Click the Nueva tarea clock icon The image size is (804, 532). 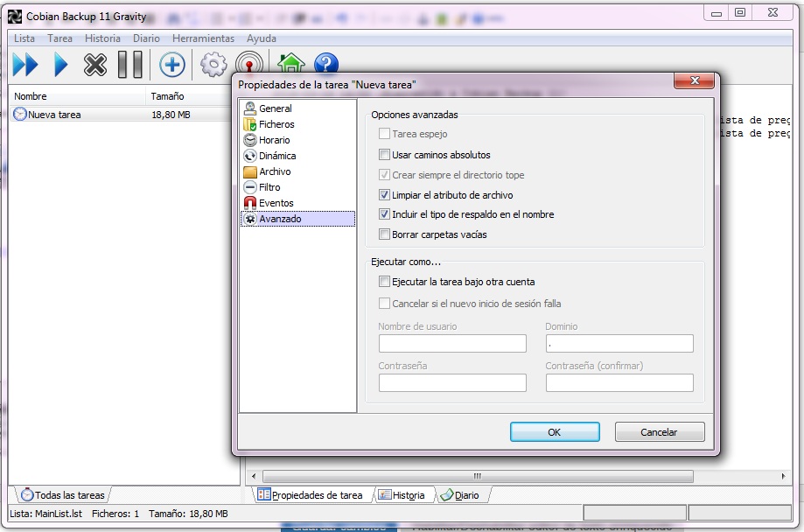point(19,114)
